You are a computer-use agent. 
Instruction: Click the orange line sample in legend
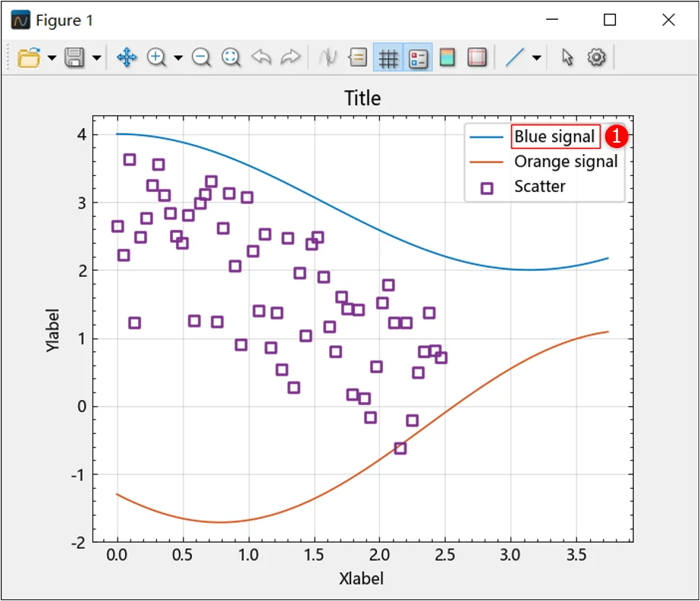487,162
